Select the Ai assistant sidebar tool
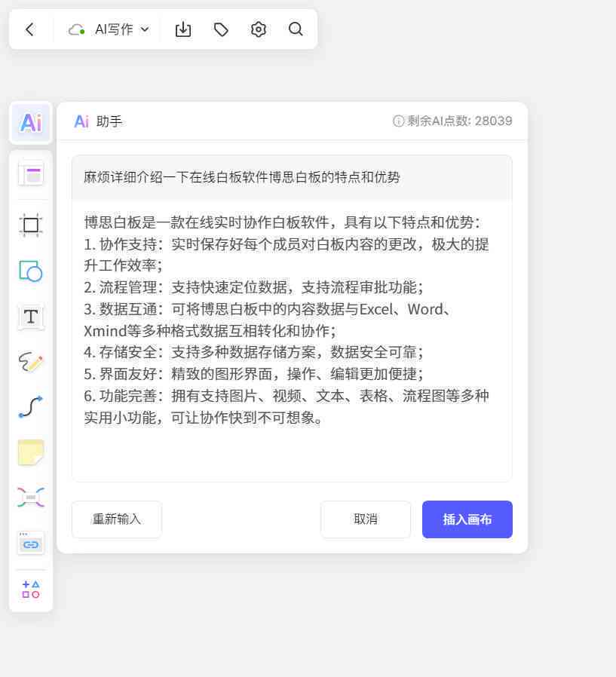This screenshot has height=677, width=616. 31,123
